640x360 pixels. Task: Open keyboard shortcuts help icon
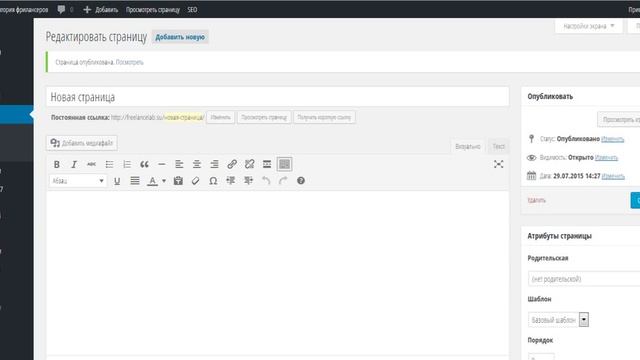coord(301,181)
